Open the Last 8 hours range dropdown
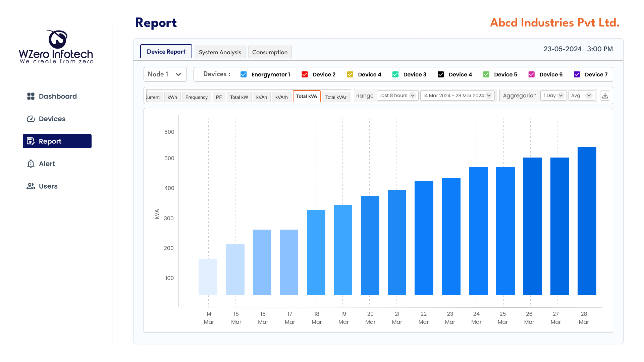Image resolution: width=644 pixels, height=362 pixels. point(397,96)
